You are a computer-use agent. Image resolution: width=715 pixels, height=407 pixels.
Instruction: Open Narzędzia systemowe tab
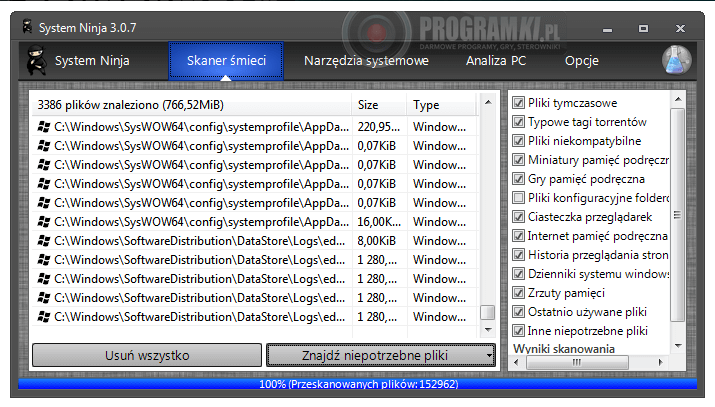pyautogui.click(x=366, y=61)
